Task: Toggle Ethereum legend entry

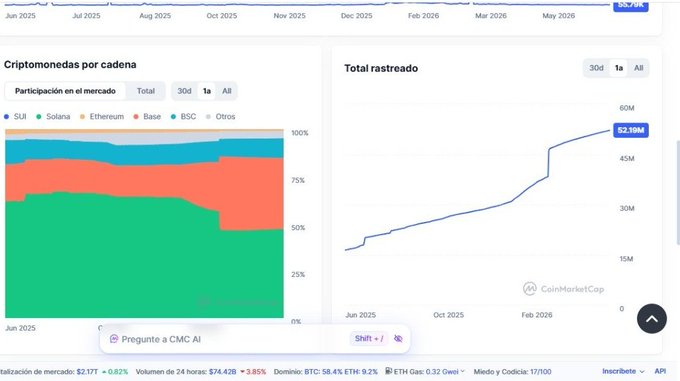Action: [x=102, y=117]
